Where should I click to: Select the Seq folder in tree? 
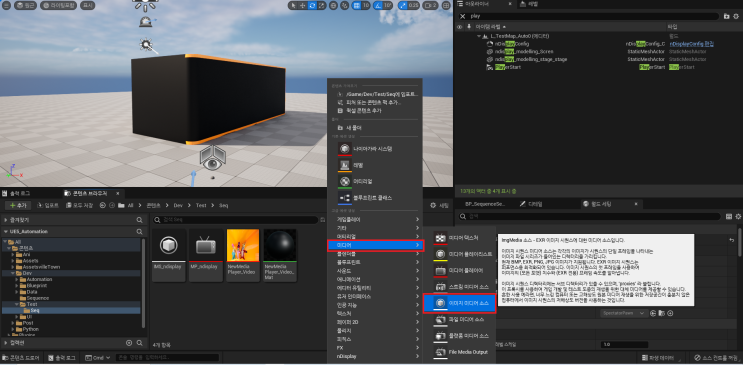point(35,310)
